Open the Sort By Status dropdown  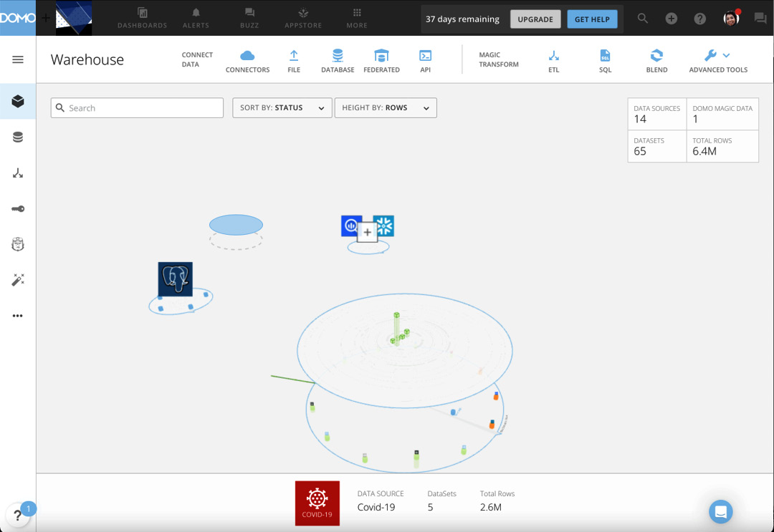282,108
